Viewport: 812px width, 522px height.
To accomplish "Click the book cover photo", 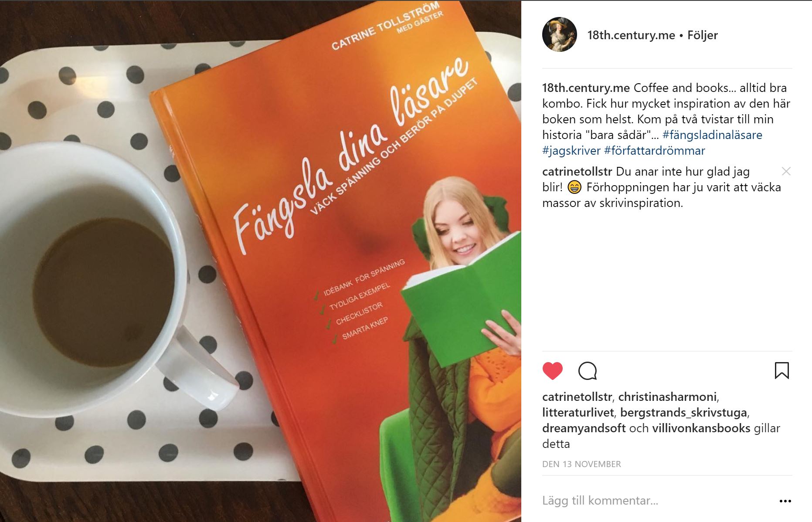I will coord(261,261).
